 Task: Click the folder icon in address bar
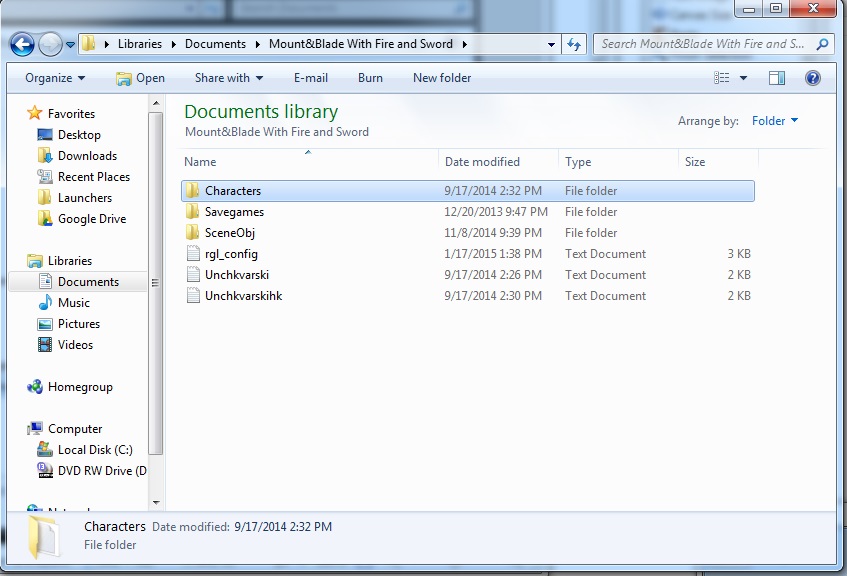coord(89,44)
